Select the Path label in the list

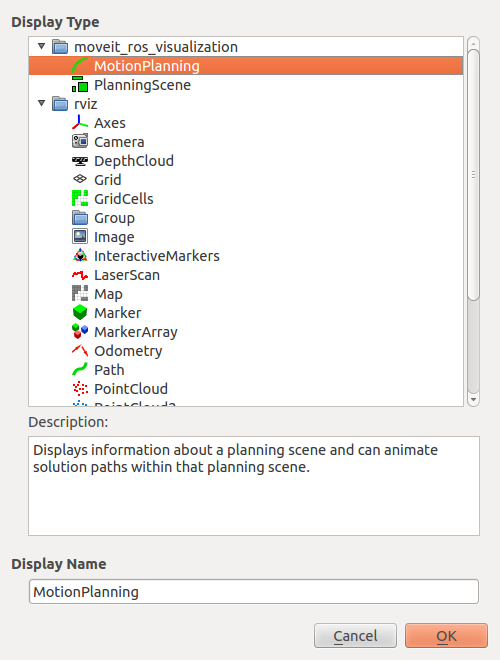pos(109,370)
